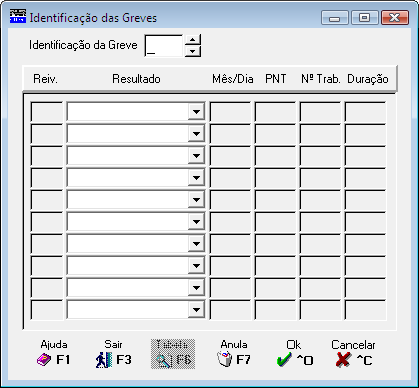This screenshot has width=419, height=388.
Task: Select the first row Reiv. field
Action: (x=47, y=112)
